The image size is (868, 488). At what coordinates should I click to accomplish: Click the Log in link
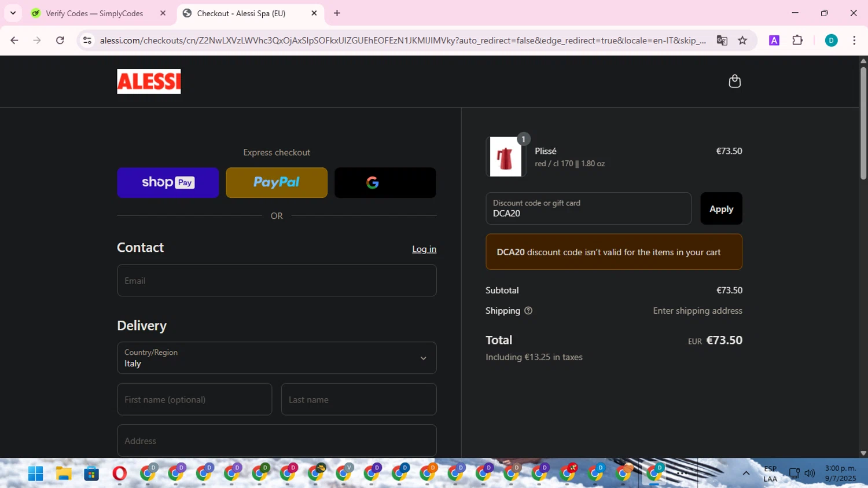point(424,249)
